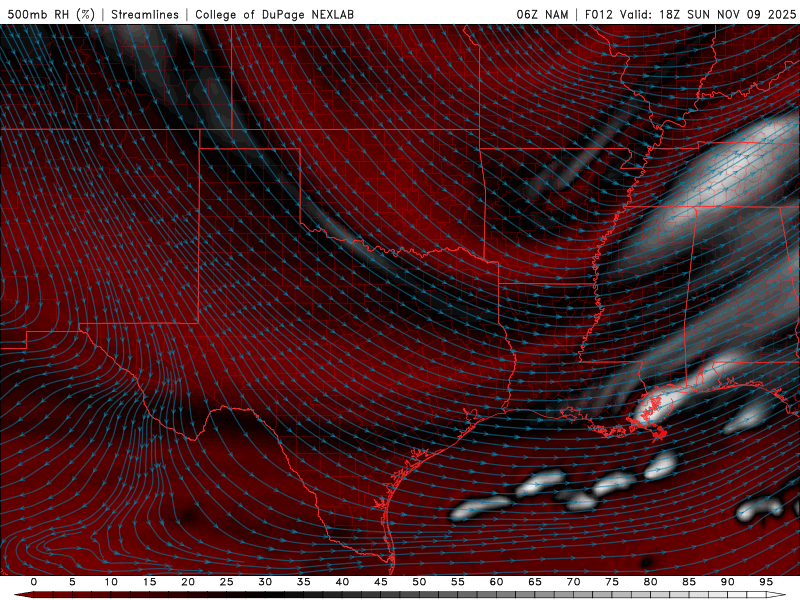Click the '70' value on the color scale
The image size is (800, 600).
click(x=573, y=582)
